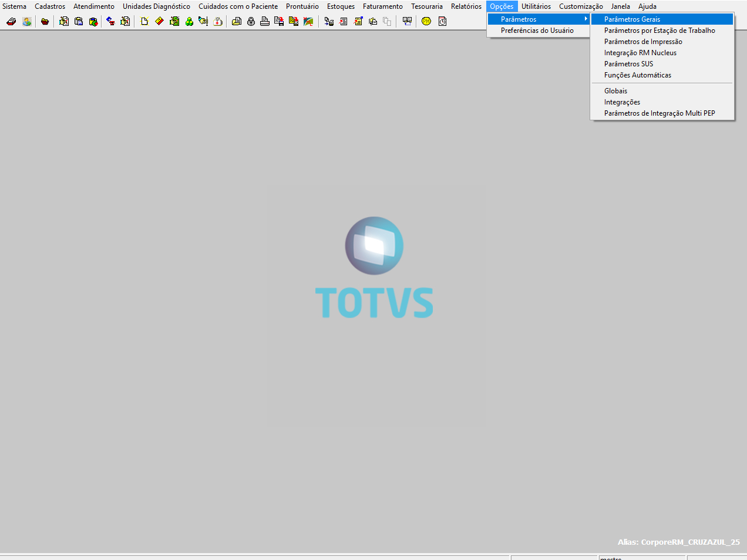Open the Customização menu
The image size is (747, 560).
pos(581,6)
